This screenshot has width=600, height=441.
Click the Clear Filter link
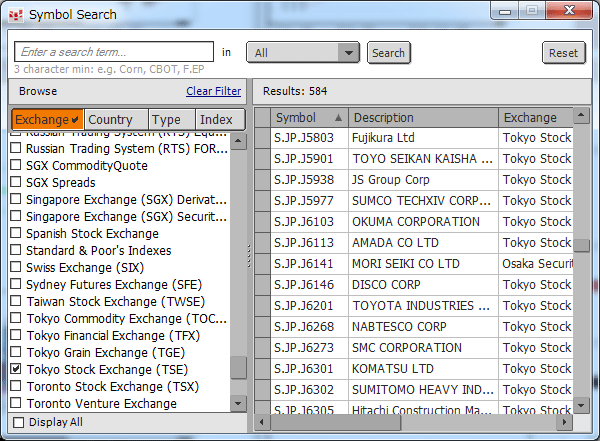click(214, 91)
